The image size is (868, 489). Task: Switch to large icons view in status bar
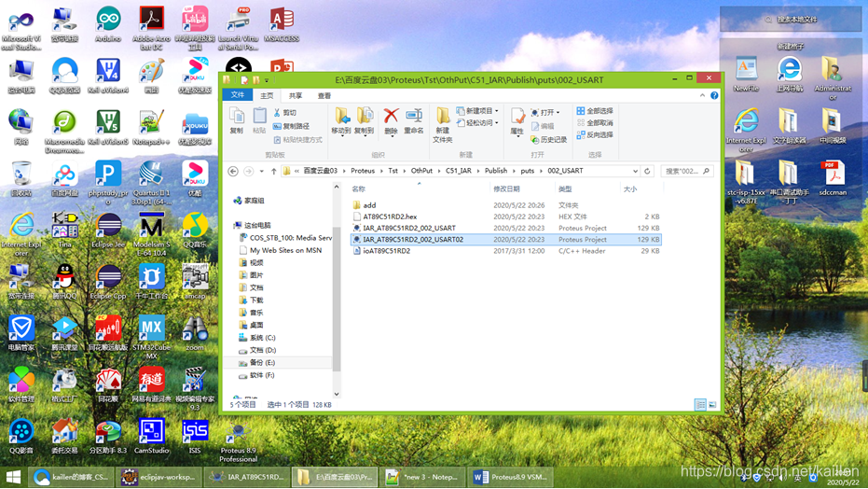(712, 405)
